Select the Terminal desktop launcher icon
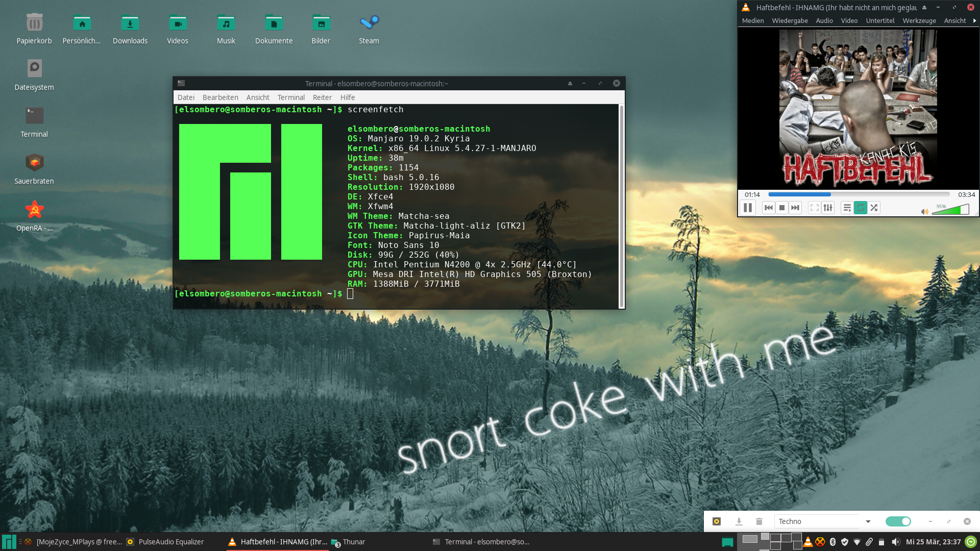This screenshot has width=980, height=551. point(34,122)
